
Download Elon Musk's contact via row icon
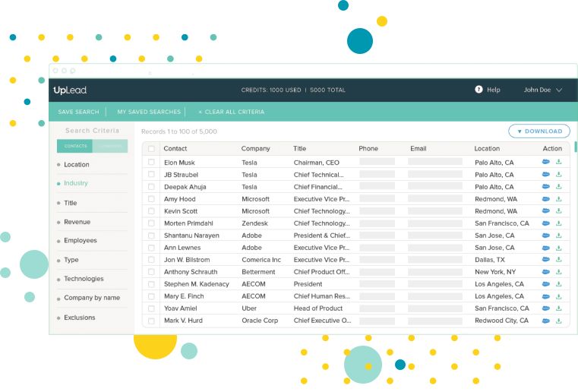click(559, 162)
